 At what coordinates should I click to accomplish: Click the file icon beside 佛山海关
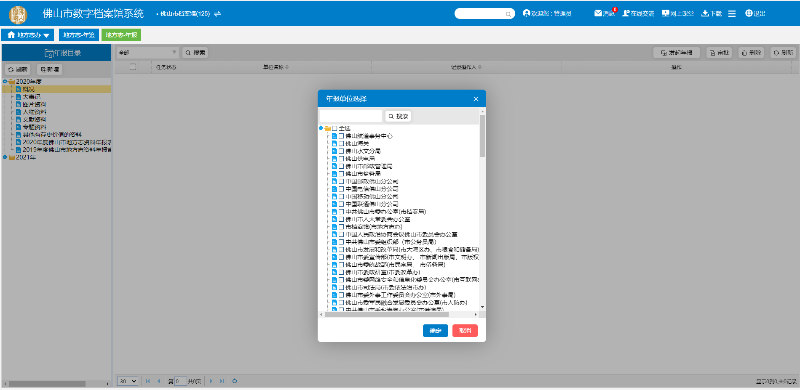click(x=335, y=144)
